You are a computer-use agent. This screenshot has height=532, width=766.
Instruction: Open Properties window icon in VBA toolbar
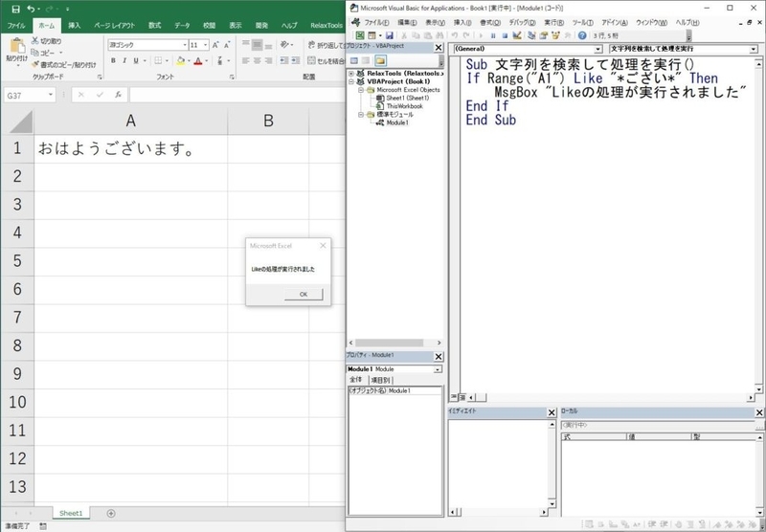[543, 35]
